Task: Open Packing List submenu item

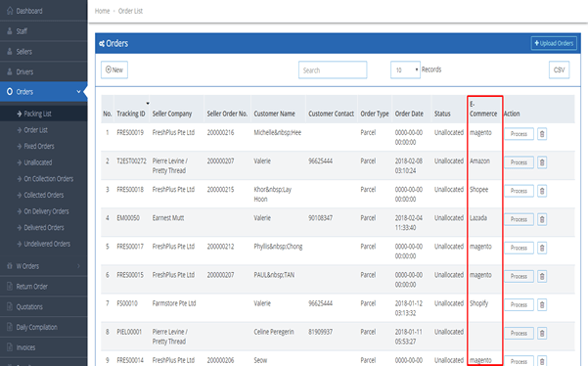Action: [x=37, y=114]
